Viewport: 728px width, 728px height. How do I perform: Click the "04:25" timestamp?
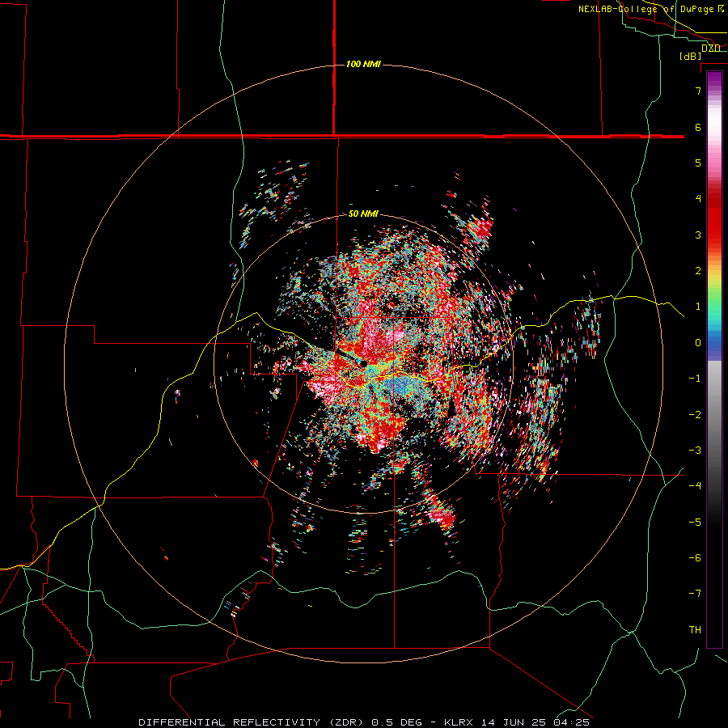tap(572, 722)
